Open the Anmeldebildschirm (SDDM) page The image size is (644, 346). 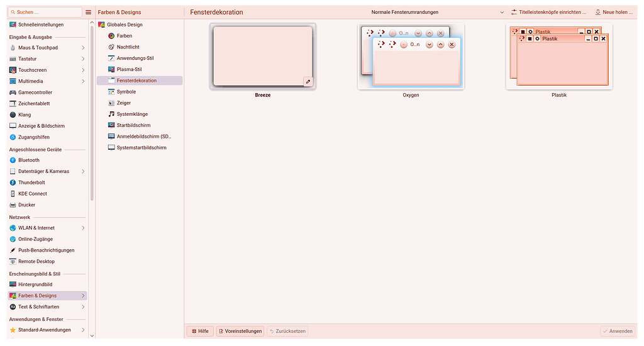[x=140, y=136]
